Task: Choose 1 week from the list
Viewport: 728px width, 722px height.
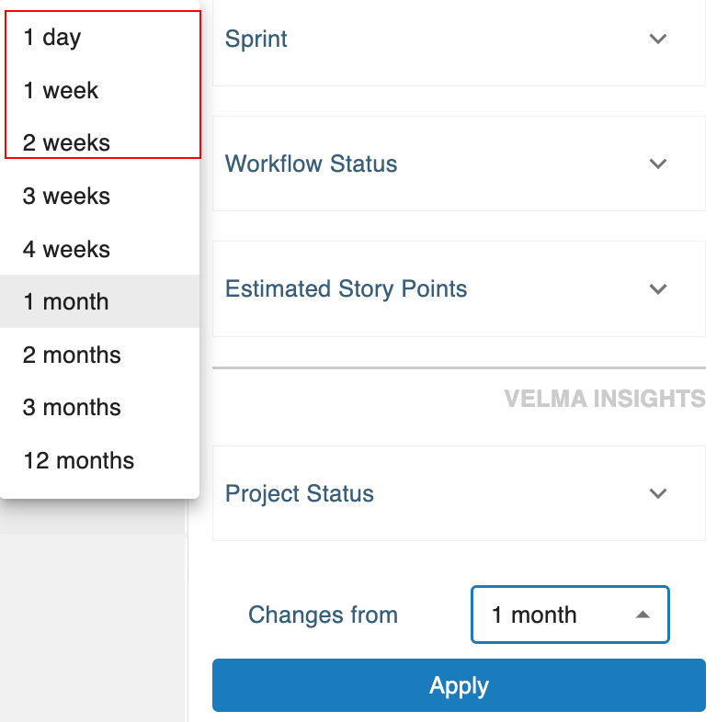Action: 61,90
